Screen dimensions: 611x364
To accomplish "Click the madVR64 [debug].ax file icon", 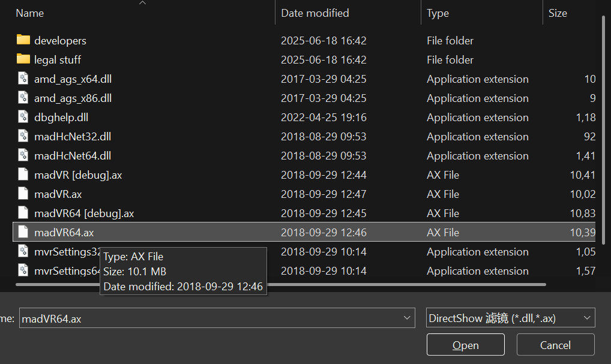I will click(23, 212).
